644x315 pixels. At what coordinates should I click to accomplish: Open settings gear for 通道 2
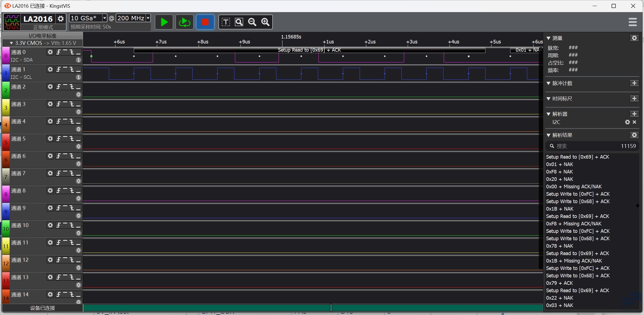(x=50, y=87)
